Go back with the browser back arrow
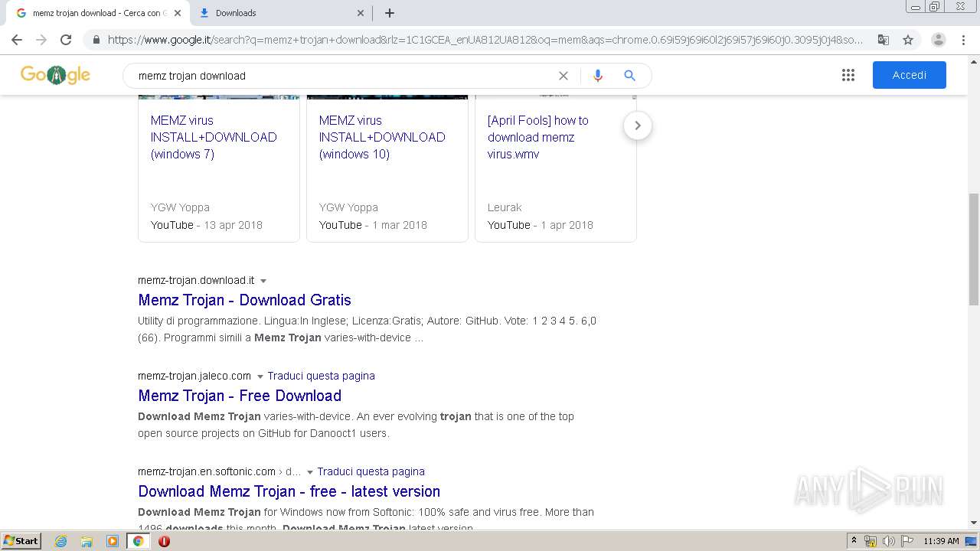The image size is (980, 551). [x=17, y=40]
